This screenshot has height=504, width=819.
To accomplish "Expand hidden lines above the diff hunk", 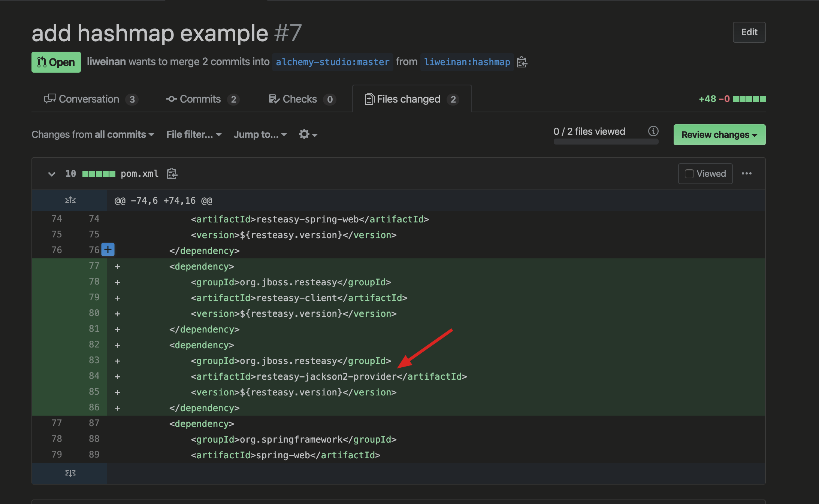I will tap(70, 200).
